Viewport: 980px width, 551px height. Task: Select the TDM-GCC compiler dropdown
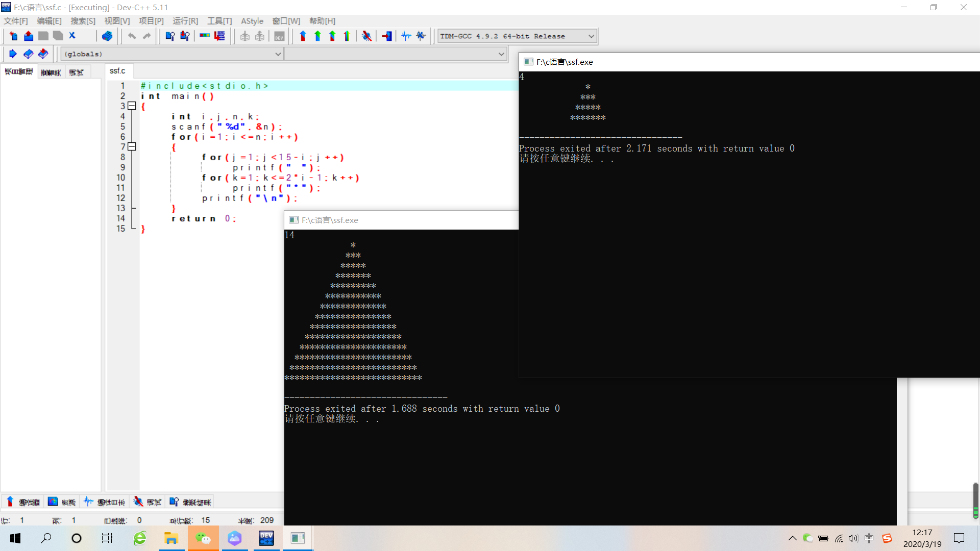pyautogui.click(x=516, y=36)
